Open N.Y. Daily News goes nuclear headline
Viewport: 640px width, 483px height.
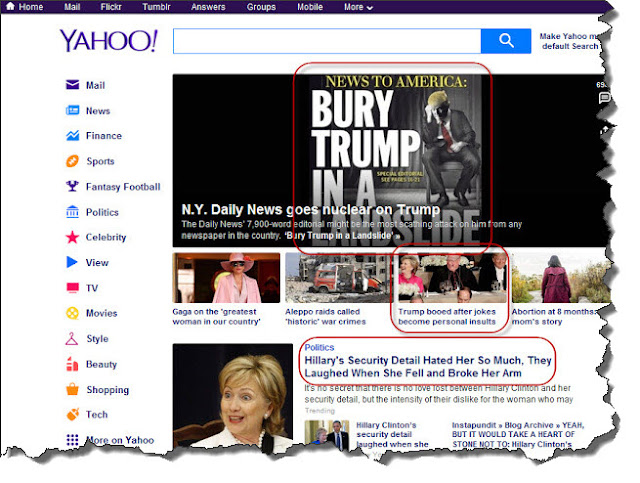pos(311,209)
